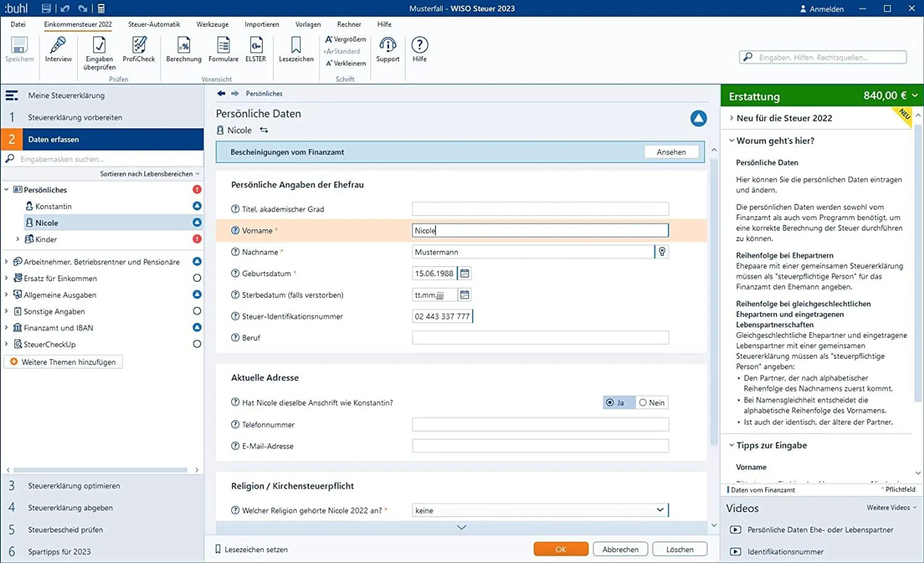Collapse the Worum geht's hier section
Screen dimensions: 924x563
point(732,141)
